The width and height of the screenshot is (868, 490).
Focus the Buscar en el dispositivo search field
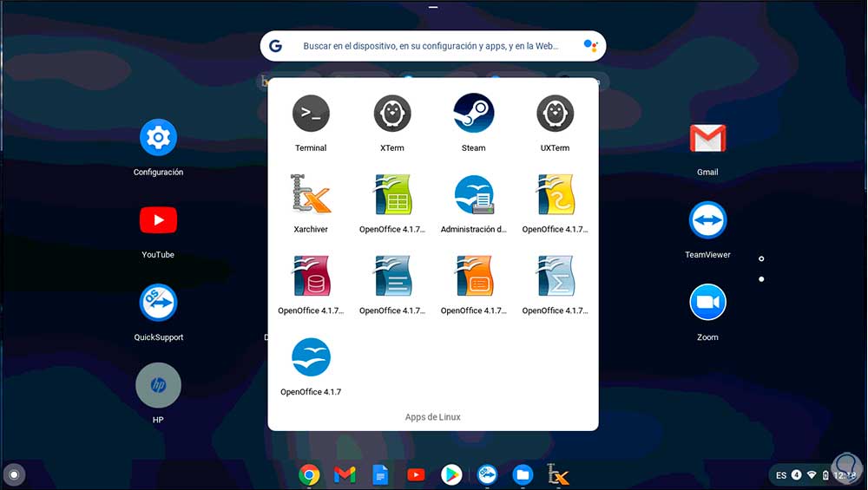point(433,46)
